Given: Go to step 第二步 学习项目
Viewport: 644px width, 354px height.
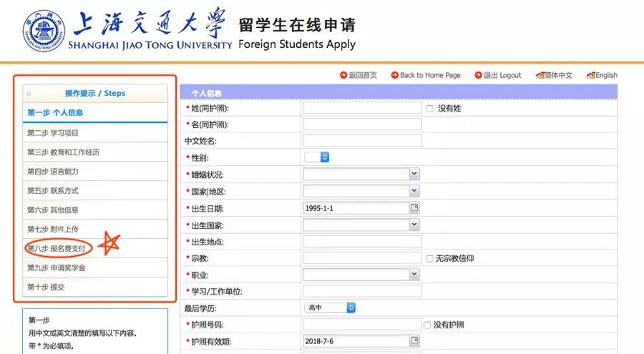Looking at the screenshot, I should [53, 133].
